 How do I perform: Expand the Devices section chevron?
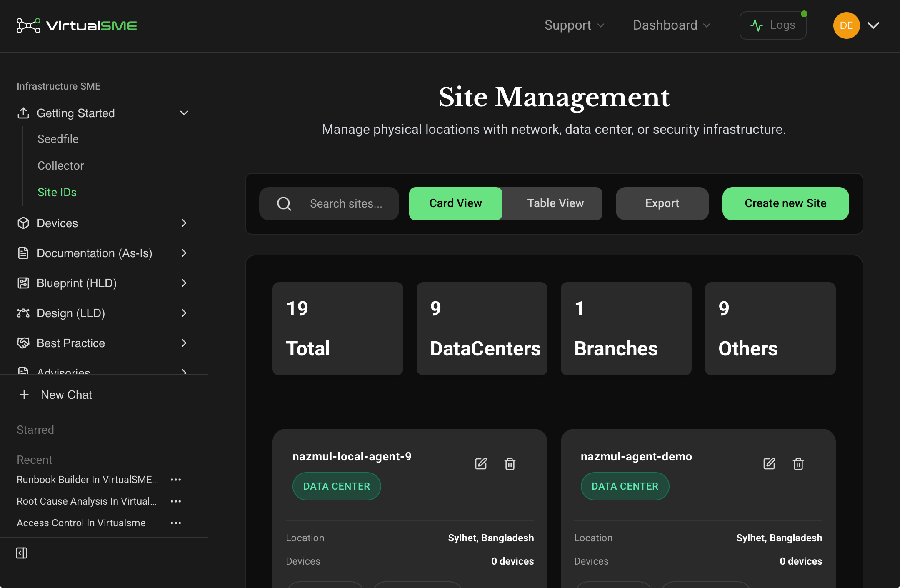tap(184, 223)
